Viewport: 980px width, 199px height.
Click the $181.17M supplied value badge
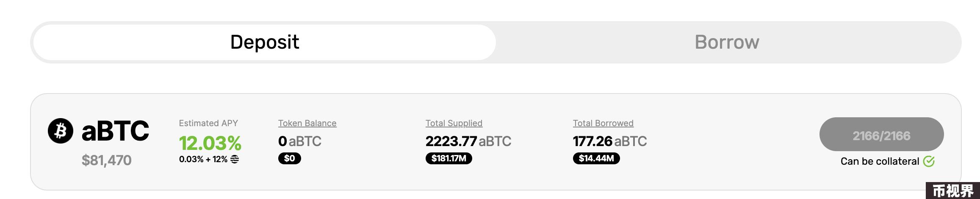point(448,158)
